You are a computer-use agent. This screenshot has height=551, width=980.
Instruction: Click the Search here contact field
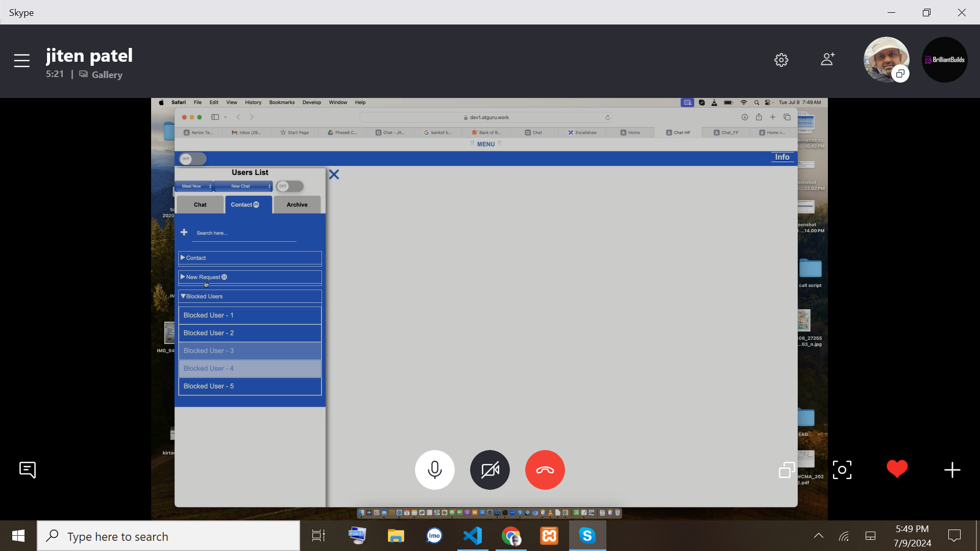point(244,233)
